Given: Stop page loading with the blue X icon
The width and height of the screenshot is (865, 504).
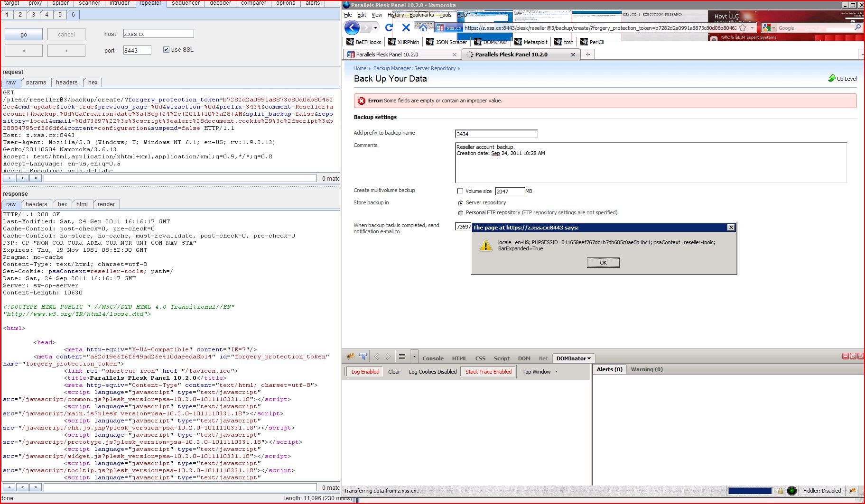Looking at the screenshot, I should click(x=406, y=28).
